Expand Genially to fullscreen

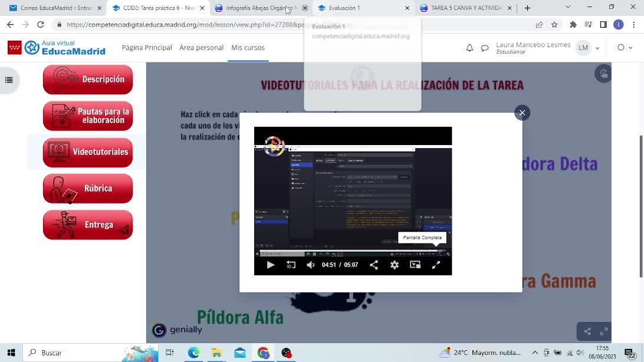pyautogui.click(x=604, y=331)
